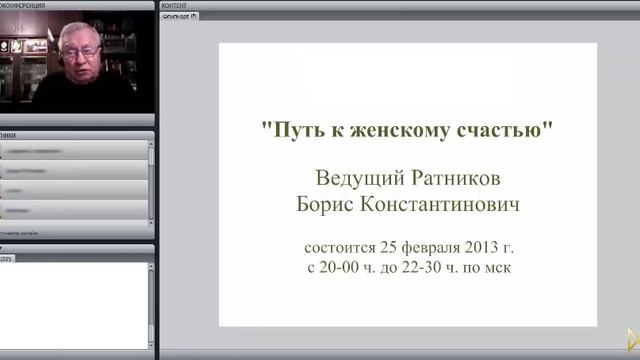Click the slide title "Путь к женскому счастью"
The width and height of the screenshot is (640, 360).
(407, 130)
